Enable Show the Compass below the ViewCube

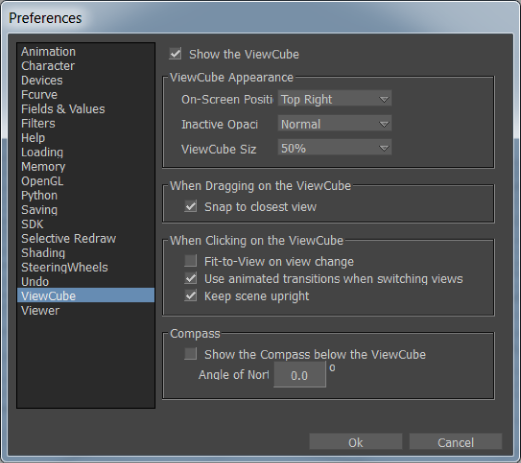(x=191, y=354)
